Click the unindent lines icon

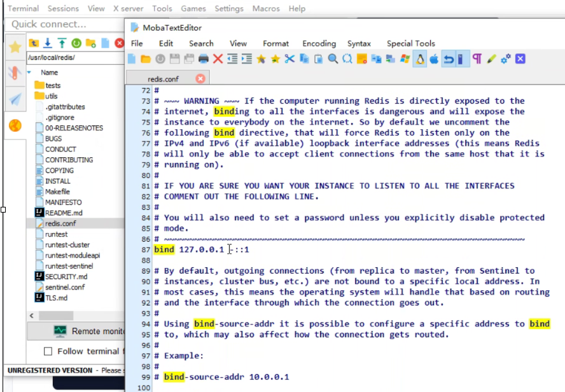point(232,59)
